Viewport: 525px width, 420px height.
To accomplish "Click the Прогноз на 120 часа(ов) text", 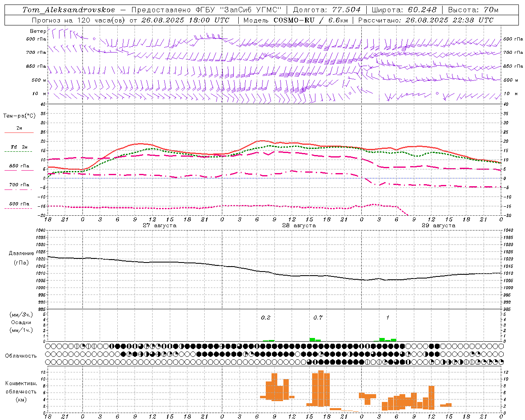I will [x=79, y=20].
